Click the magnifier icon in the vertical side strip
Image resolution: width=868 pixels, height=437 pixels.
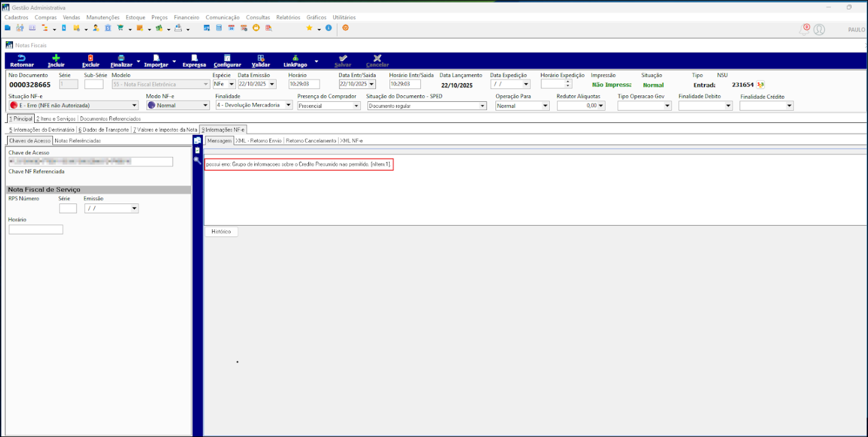tap(198, 161)
